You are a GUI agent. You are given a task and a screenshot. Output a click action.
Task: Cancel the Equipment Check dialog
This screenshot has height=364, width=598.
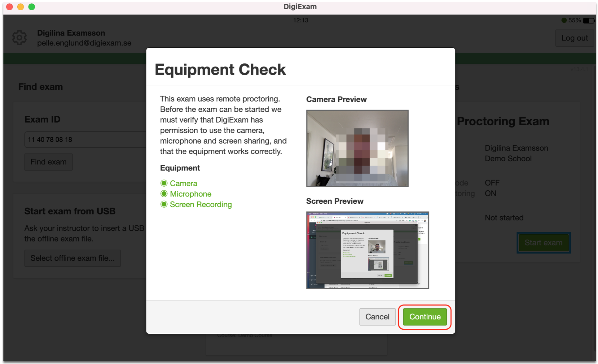coord(377,317)
